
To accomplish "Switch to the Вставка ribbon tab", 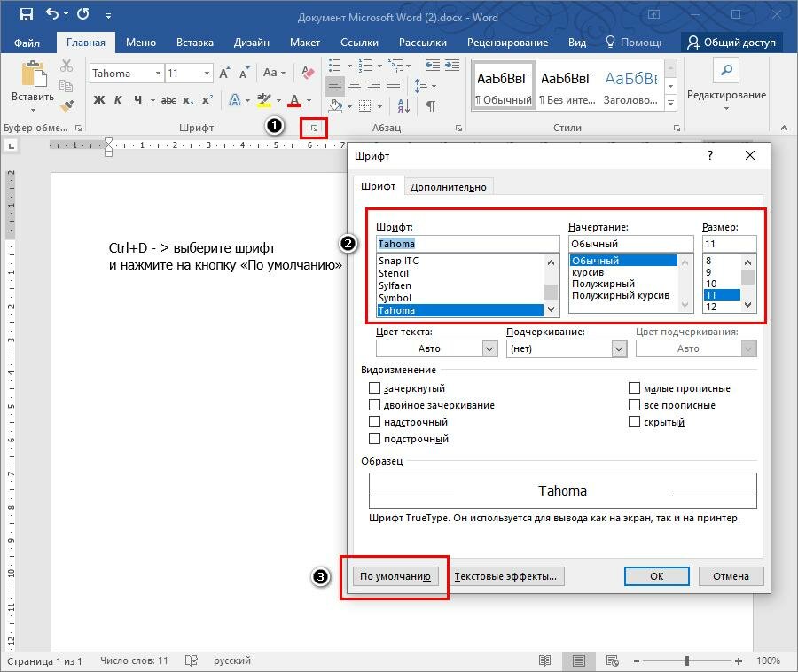I will (195, 43).
